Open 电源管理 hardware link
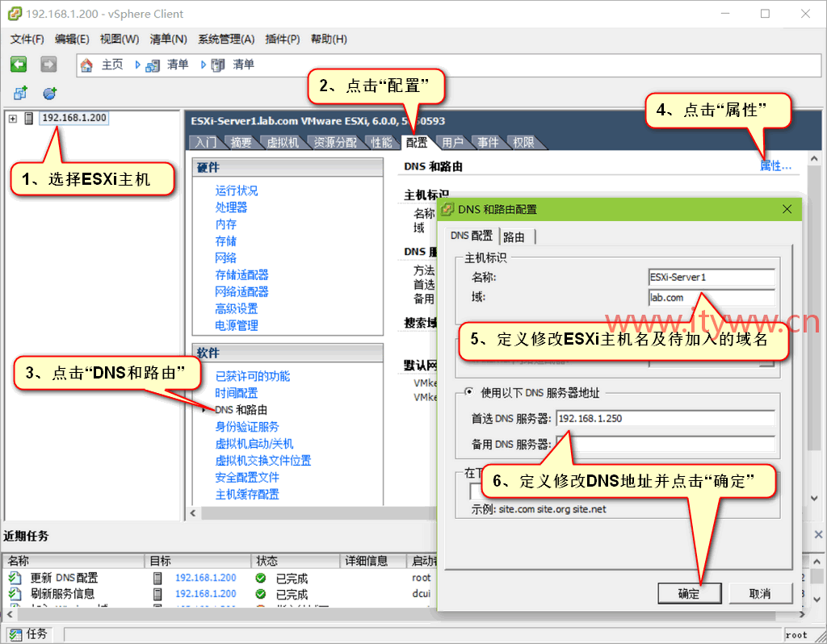The width and height of the screenshot is (827, 644). pos(237,326)
